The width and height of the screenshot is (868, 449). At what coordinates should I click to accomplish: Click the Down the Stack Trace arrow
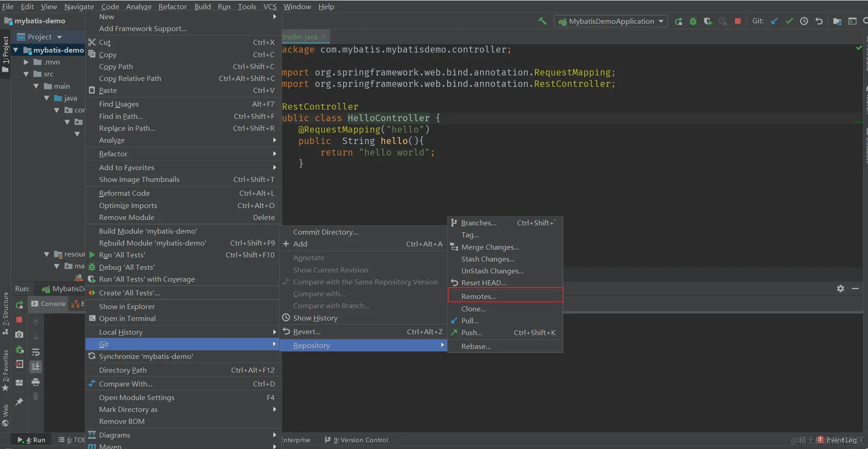pos(36,337)
